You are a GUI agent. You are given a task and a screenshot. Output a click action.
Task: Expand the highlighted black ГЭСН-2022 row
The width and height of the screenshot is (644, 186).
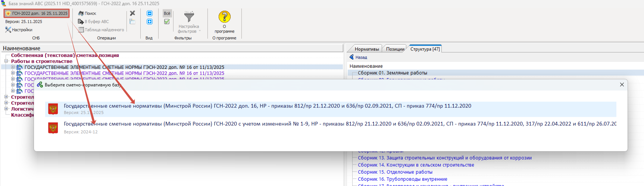(13, 67)
